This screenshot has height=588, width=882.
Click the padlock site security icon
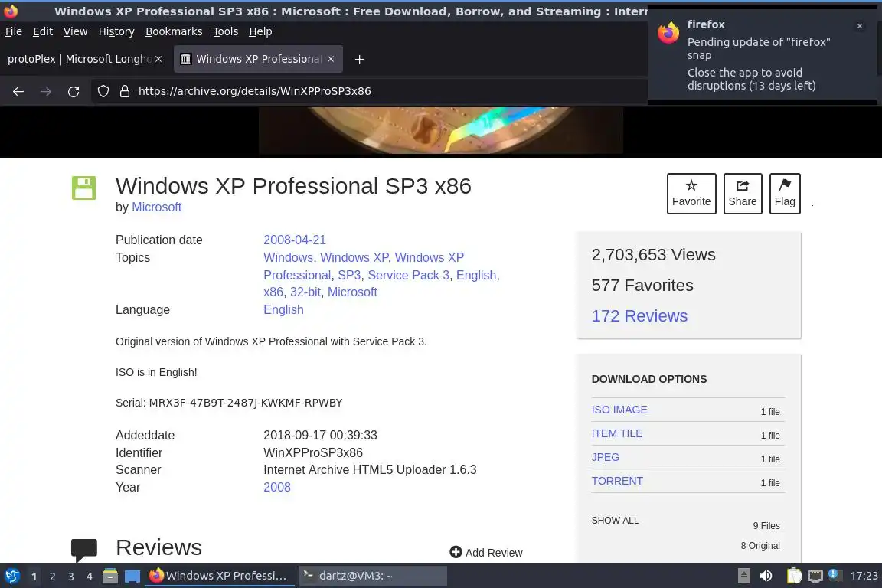(125, 91)
